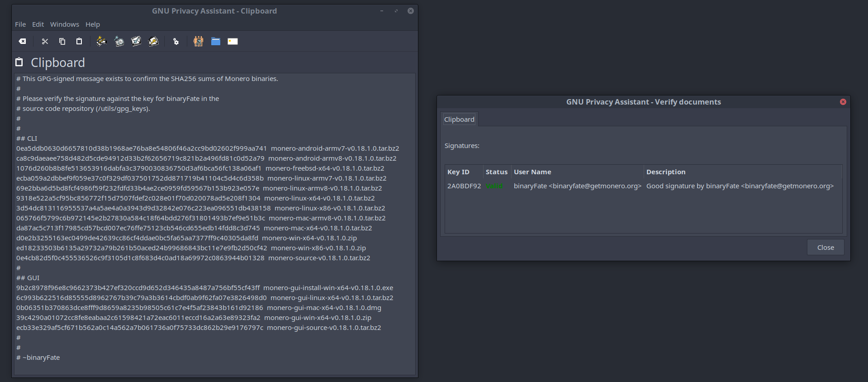Screen dimensions: 868x382
Task: Click the monero-linux-armv7-v0.18.1.0.tar.bz2 line
Action: click(x=201, y=178)
